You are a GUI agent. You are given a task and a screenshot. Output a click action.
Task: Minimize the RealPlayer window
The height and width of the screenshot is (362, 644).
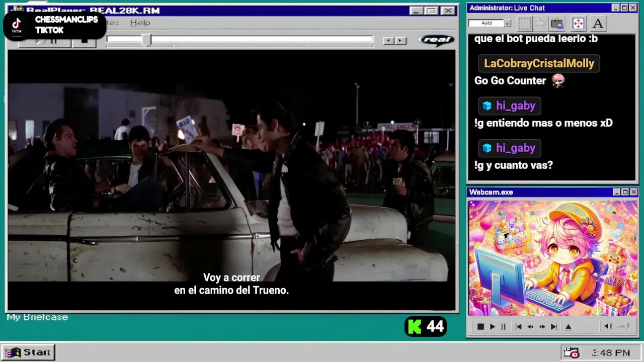pos(416,11)
